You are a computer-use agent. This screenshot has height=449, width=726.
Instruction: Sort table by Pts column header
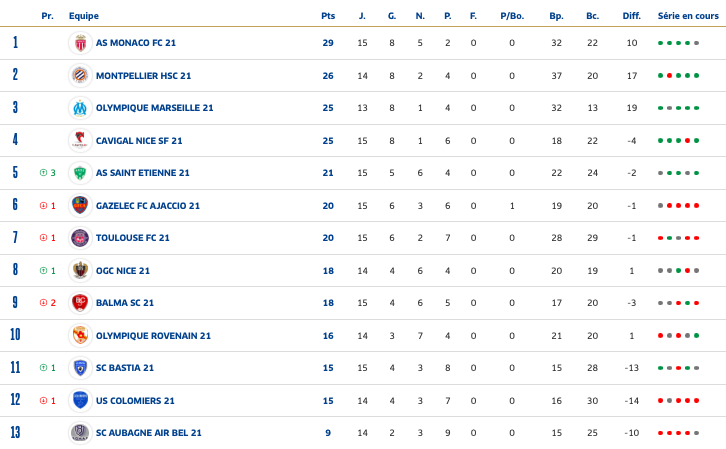click(x=328, y=16)
